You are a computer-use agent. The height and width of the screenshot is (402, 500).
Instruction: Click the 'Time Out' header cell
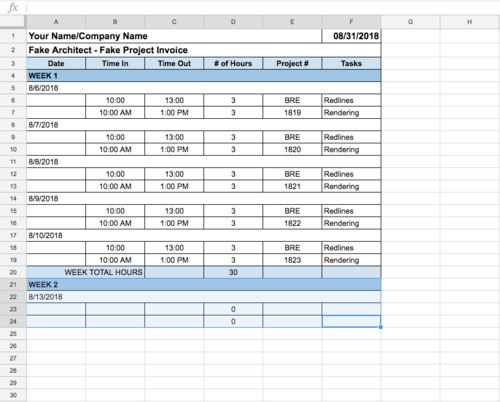tap(174, 63)
